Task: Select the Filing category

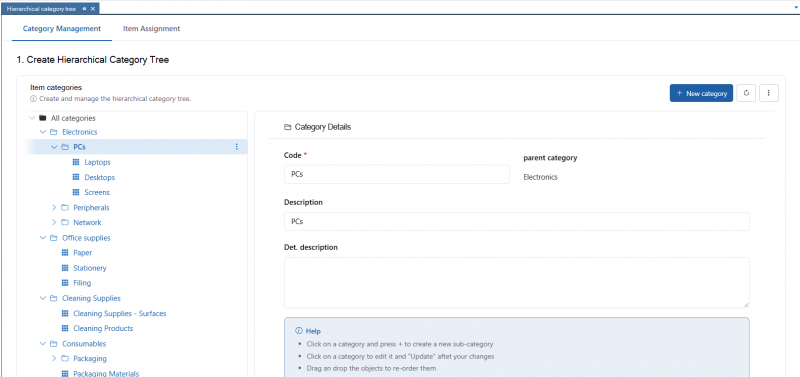Action: (x=82, y=283)
